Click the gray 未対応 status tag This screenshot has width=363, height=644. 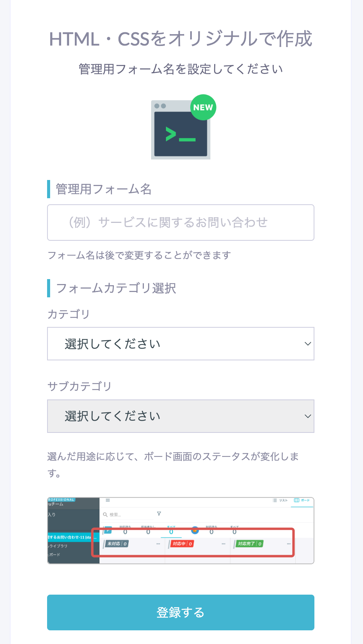pos(116,544)
